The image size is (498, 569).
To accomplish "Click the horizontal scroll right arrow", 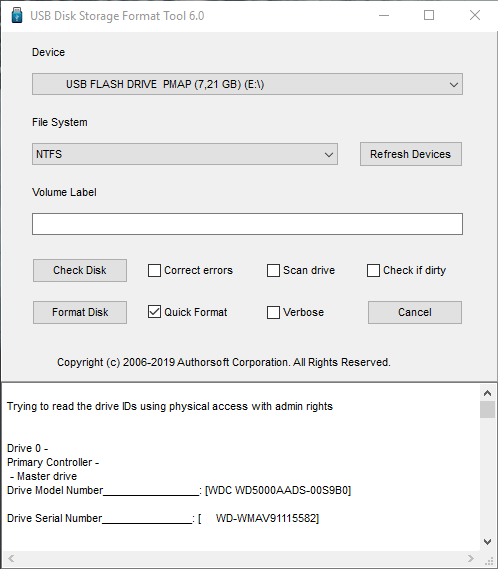I will (x=471, y=558).
